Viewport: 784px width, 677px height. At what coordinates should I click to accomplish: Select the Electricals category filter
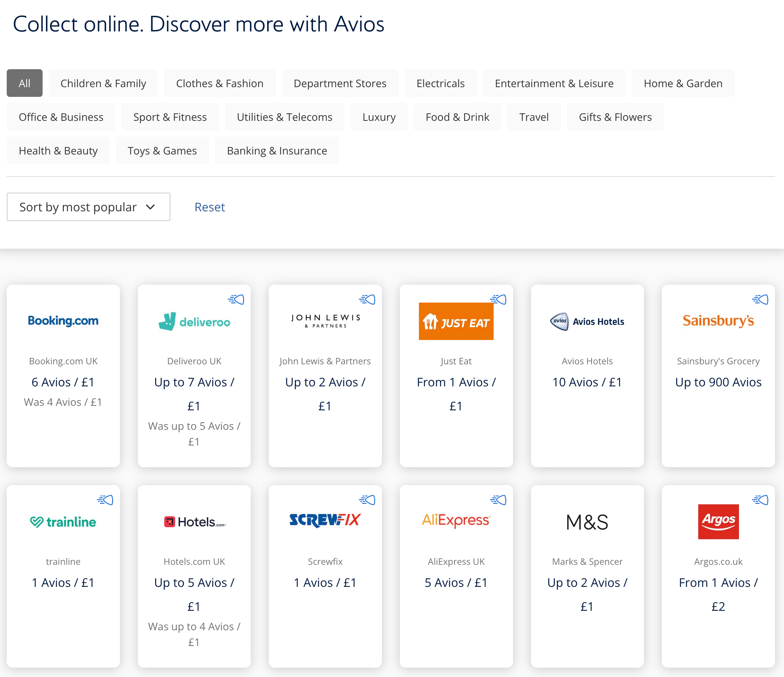(441, 83)
